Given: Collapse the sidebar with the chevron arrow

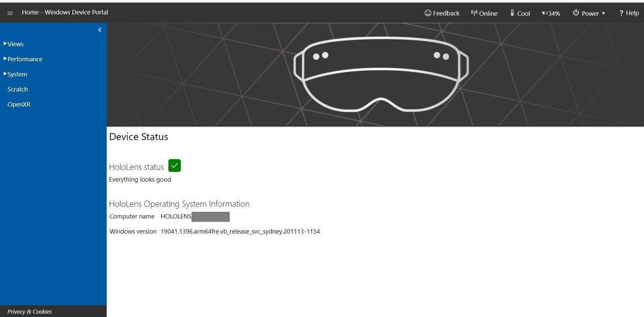Looking at the screenshot, I should pyautogui.click(x=100, y=30).
